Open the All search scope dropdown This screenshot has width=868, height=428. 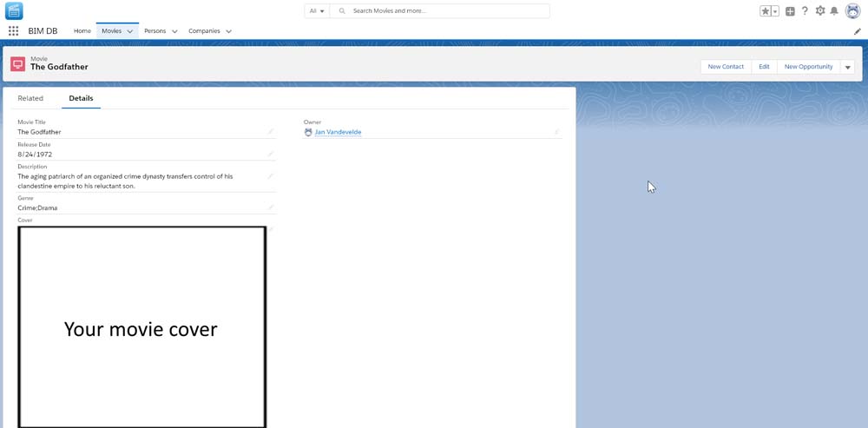(x=317, y=10)
